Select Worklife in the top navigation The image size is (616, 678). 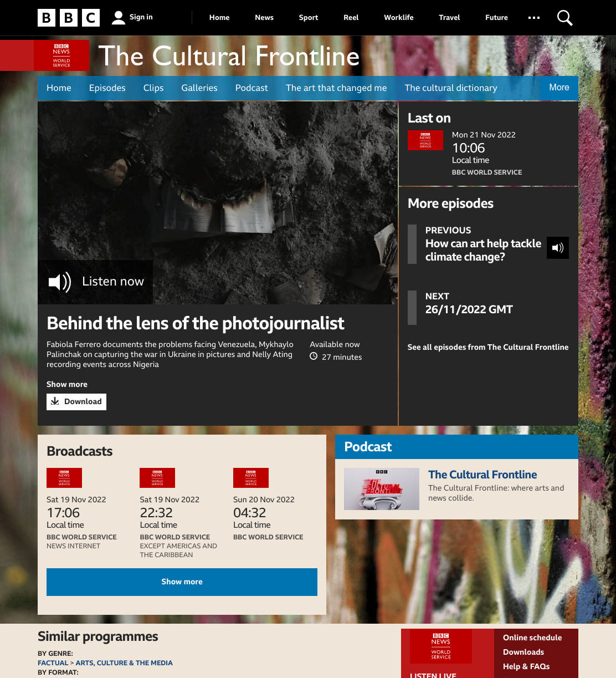point(399,18)
